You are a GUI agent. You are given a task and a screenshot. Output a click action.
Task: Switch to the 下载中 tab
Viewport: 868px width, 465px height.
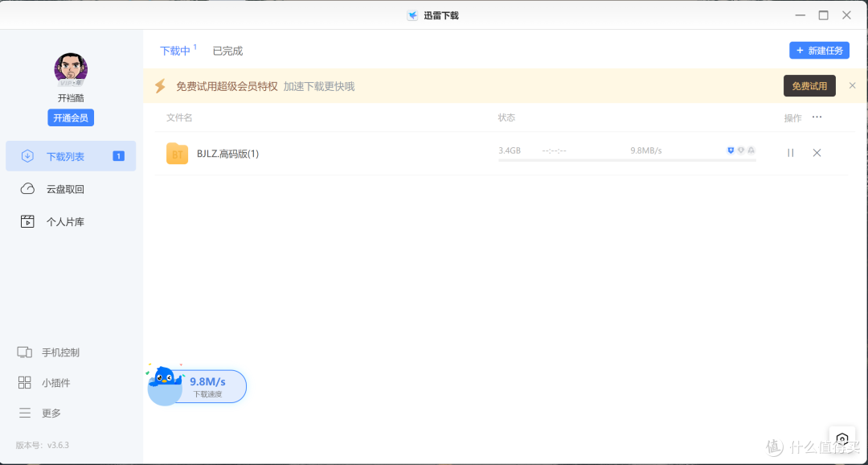tap(175, 51)
